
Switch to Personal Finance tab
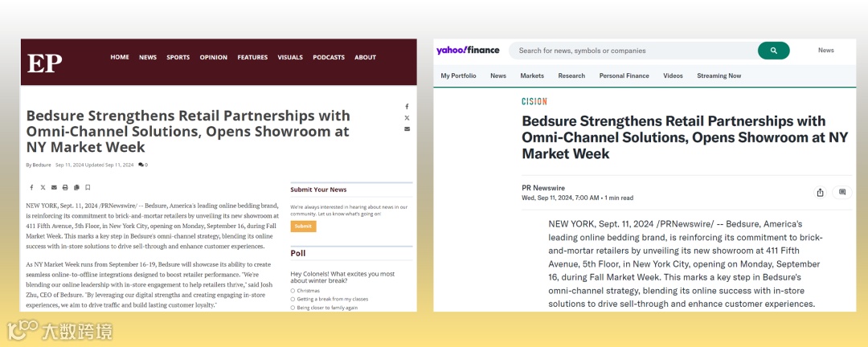tap(624, 76)
